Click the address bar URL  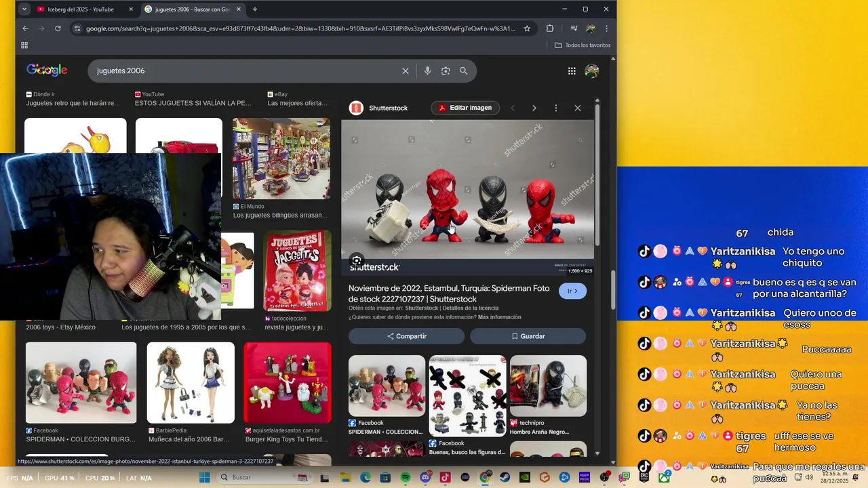pos(300,28)
